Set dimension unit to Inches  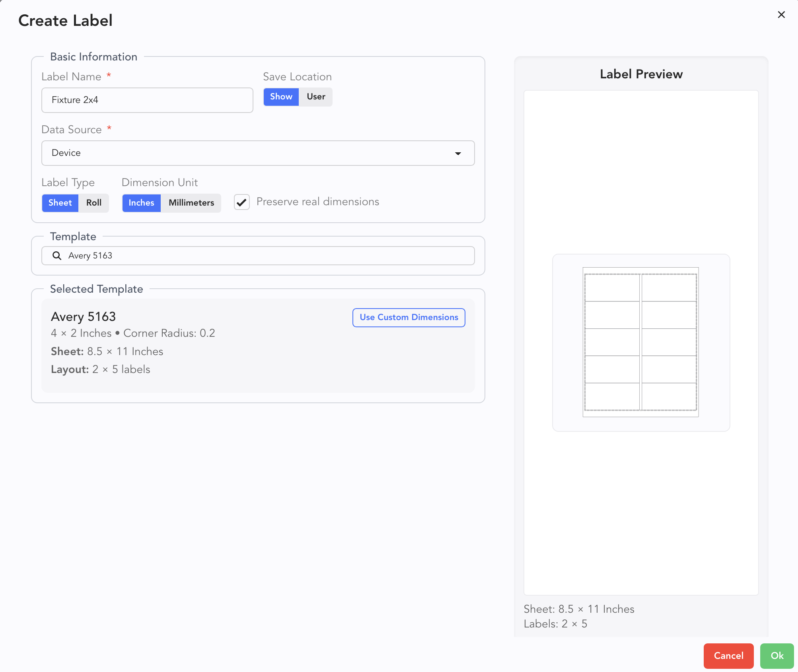(x=141, y=203)
